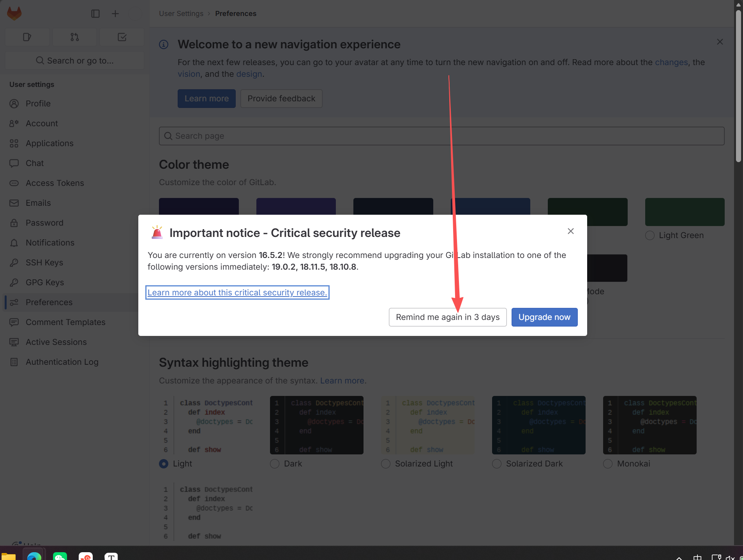Toggle the sidebar collapse icon
The image size is (743, 560).
(x=95, y=14)
